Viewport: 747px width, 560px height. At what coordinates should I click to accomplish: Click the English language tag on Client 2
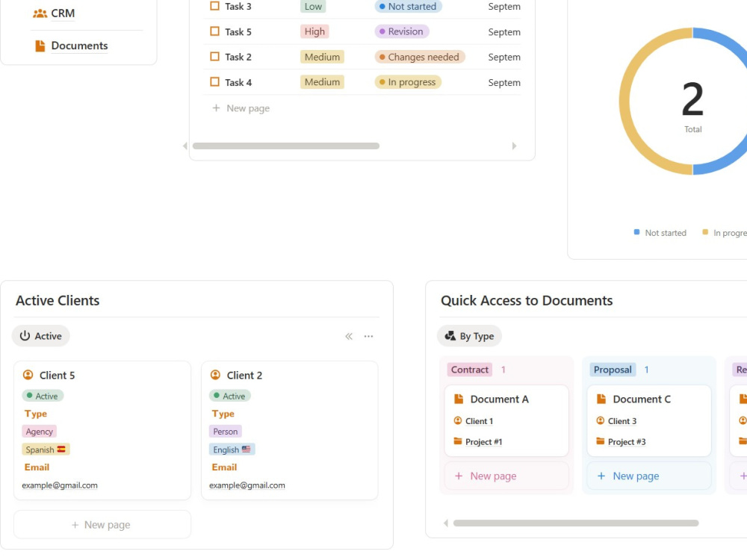(232, 449)
